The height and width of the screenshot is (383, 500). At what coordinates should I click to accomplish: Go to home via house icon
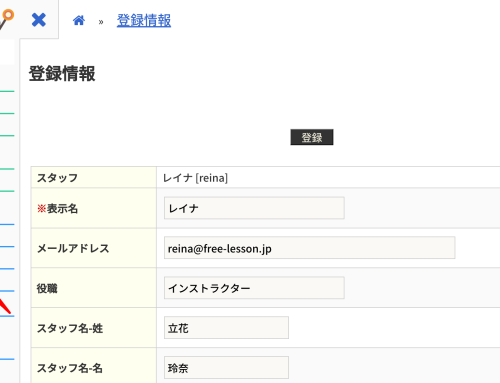[x=79, y=21]
